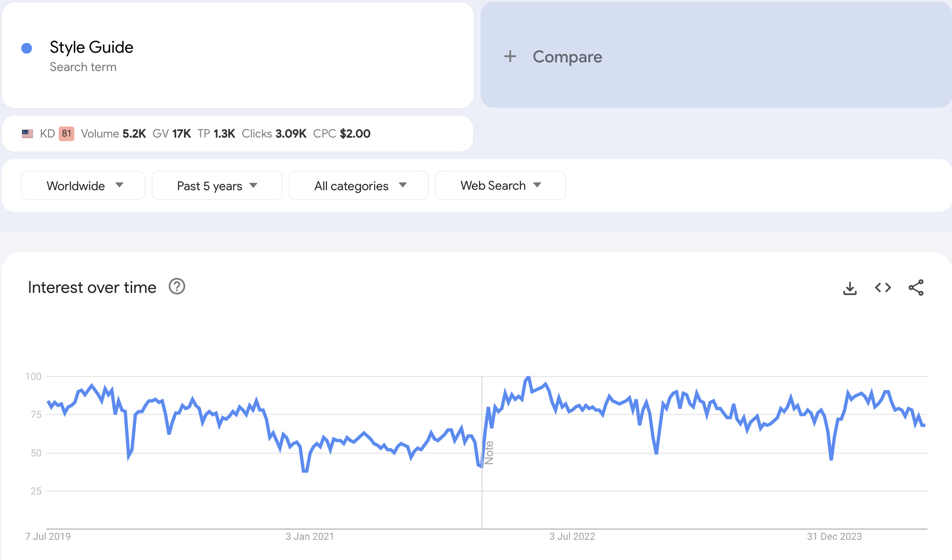This screenshot has width=952, height=560.
Task: Open the Web Search type dropdown
Action: 500,186
